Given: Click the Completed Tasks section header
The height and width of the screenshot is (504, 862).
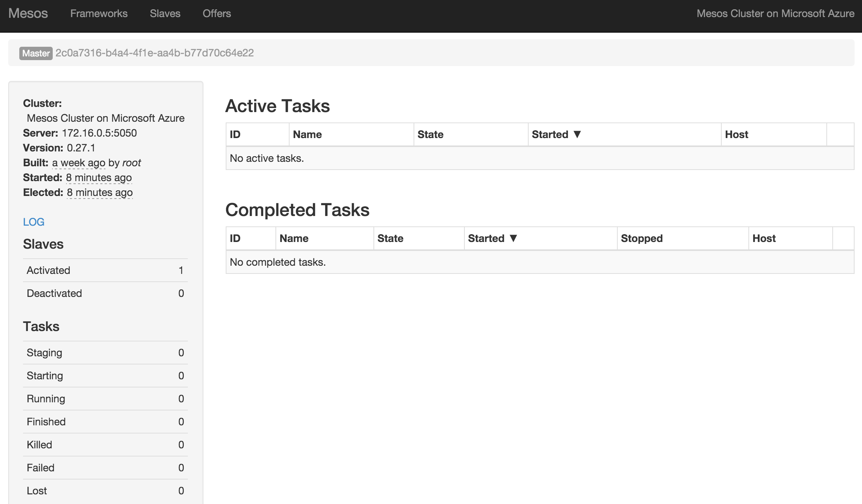Looking at the screenshot, I should click(297, 210).
